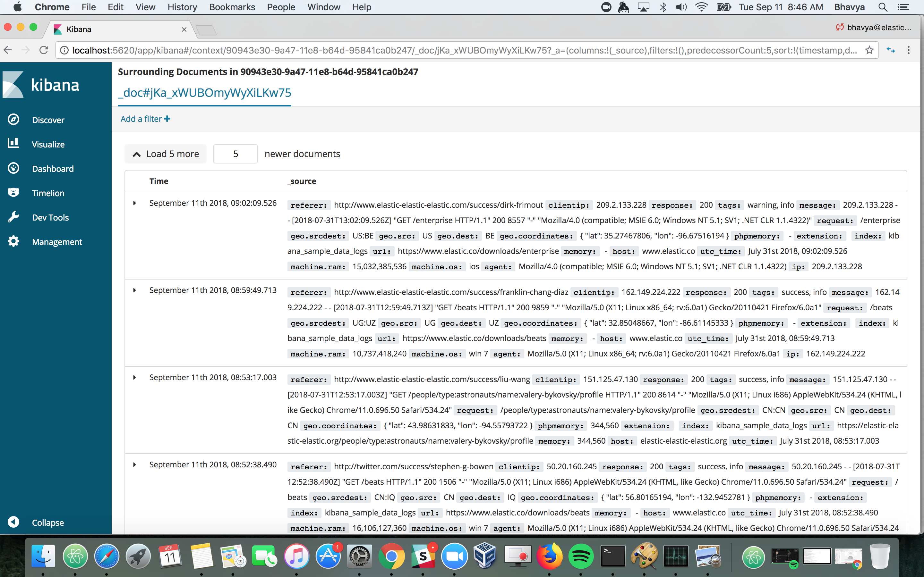924x577 pixels.
Task: Open the History menu
Action: click(x=182, y=7)
